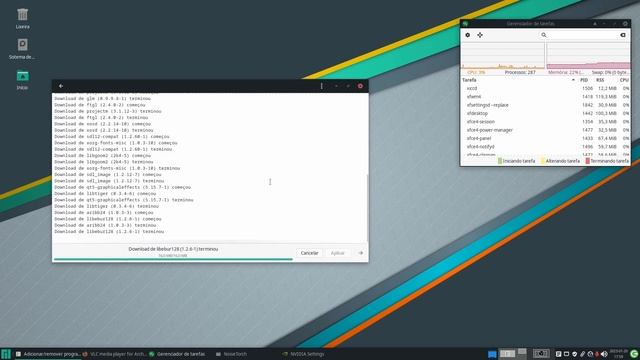Click the blue show-desktop panel icon

tap(492, 354)
